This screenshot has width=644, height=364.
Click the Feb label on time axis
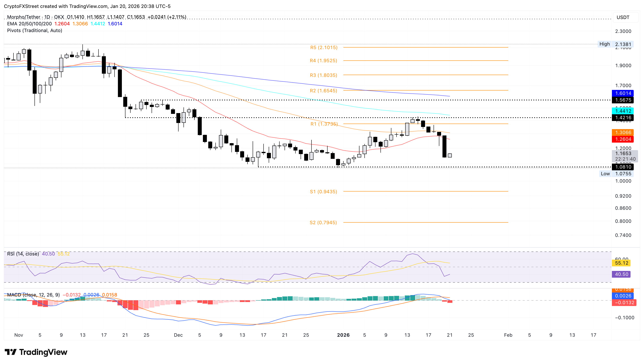508,335
